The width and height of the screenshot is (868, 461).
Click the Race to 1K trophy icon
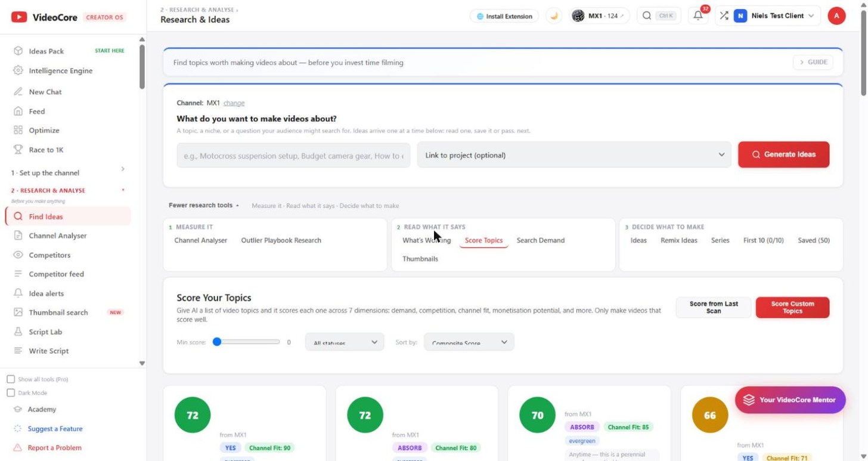tap(18, 150)
